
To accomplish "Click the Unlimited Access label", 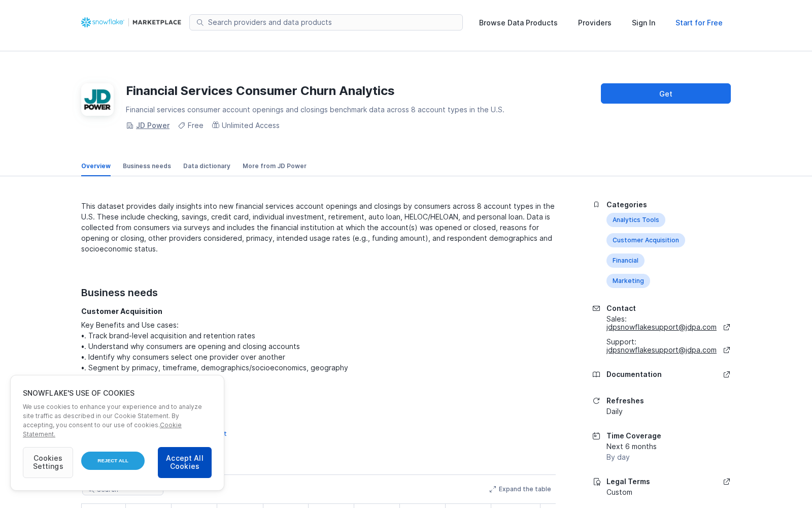I will point(251,125).
